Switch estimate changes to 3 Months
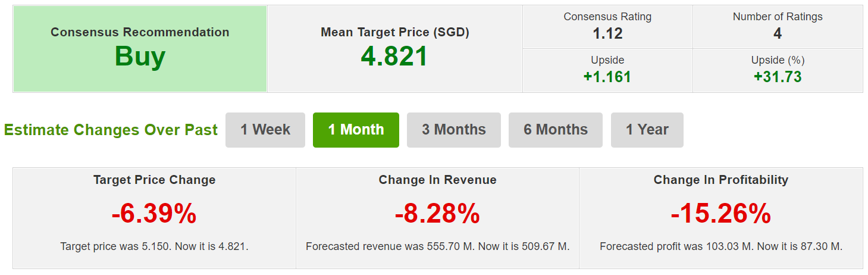Image resolution: width=868 pixels, height=275 pixels. [454, 130]
